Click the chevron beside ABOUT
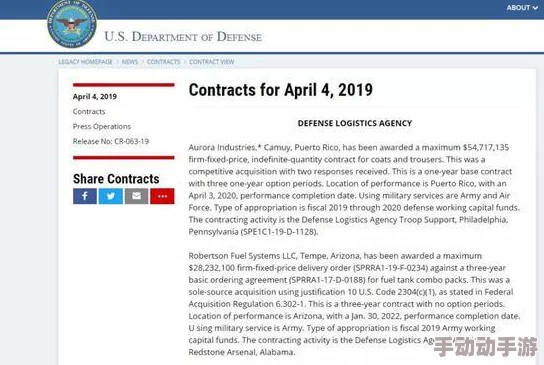 point(535,8)
